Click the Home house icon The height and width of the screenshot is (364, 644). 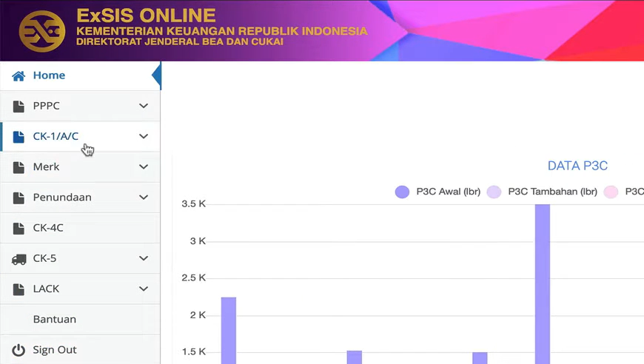19,75
